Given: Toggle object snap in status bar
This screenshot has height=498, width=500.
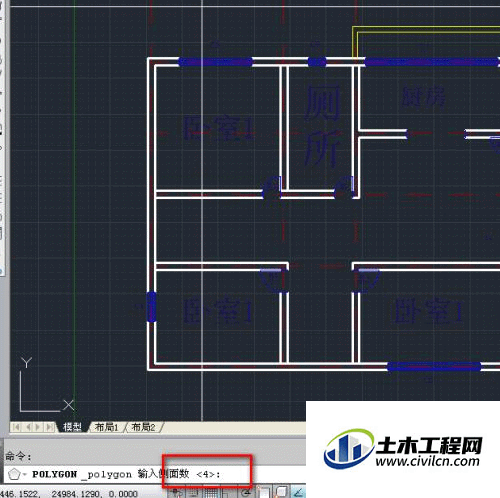Looking at the screenshot, I should tap(264, 493).
